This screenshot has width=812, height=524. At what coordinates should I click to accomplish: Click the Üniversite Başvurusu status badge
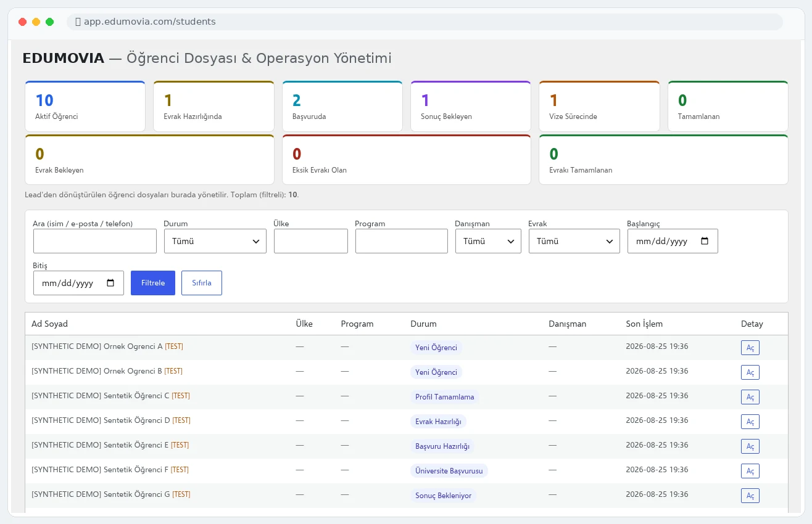point(449,471)
